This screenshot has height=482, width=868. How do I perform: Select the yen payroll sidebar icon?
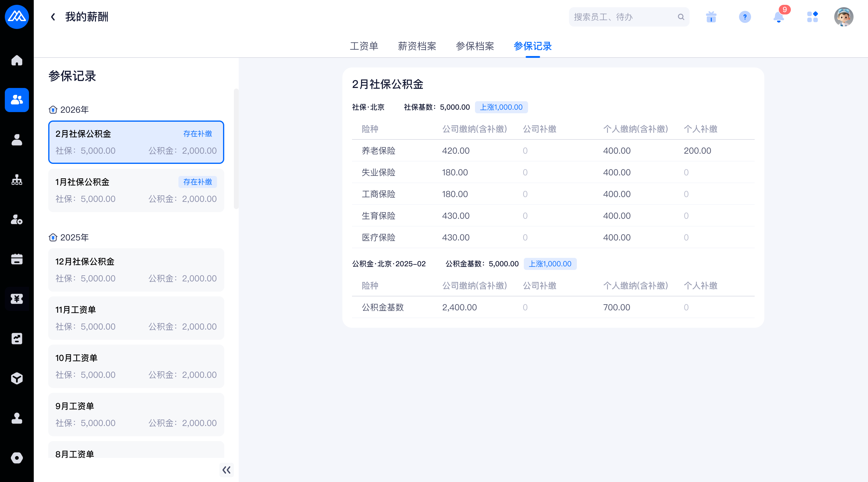(x=17, y=299)
